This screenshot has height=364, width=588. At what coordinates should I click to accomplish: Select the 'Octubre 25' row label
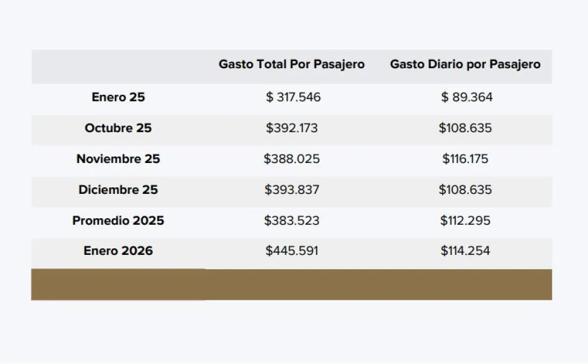118,128
